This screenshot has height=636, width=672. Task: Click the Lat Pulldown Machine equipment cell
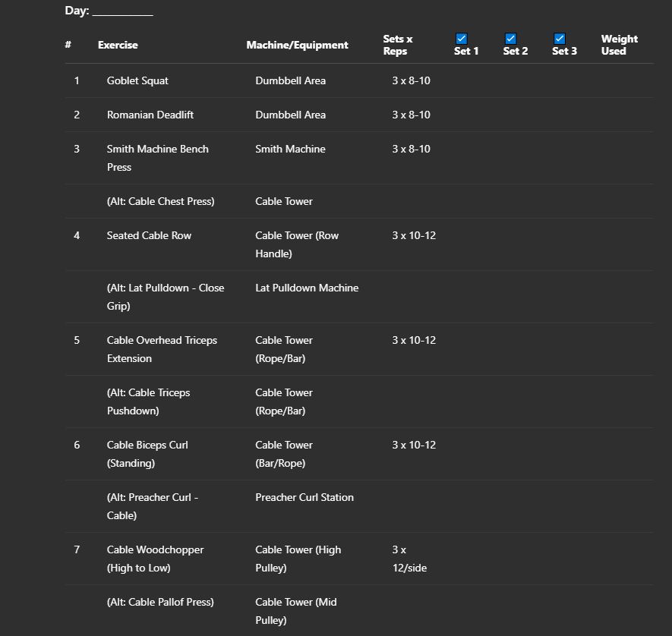pos(307,288)
